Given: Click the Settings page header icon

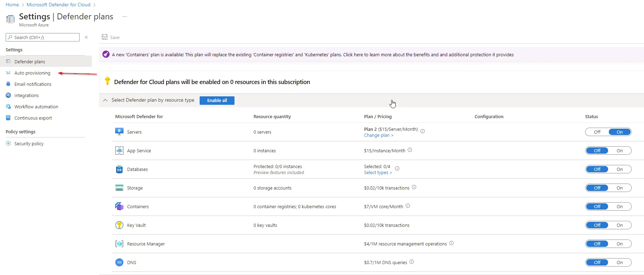Looking at the screenshot, I should click(x=11, y=19).
